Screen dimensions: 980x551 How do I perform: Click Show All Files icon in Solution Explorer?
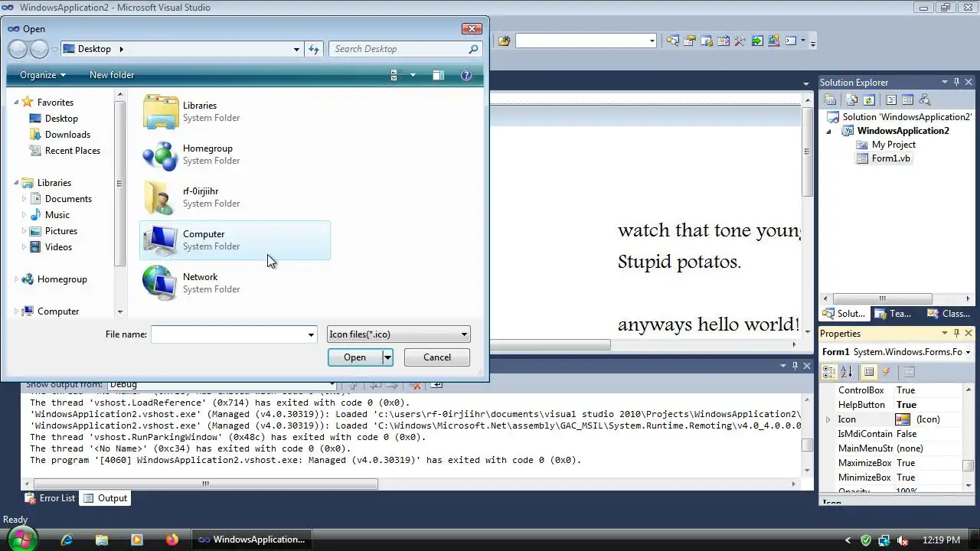tap(852, 100)
